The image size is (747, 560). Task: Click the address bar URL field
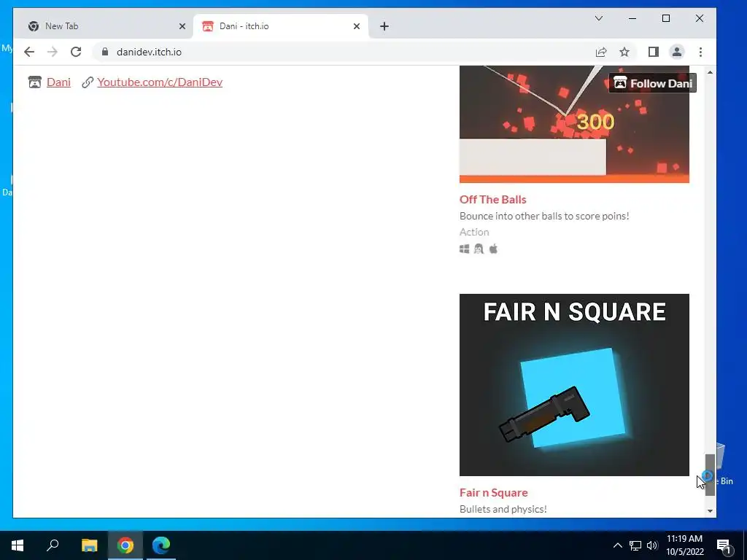[x=352, y=52]
